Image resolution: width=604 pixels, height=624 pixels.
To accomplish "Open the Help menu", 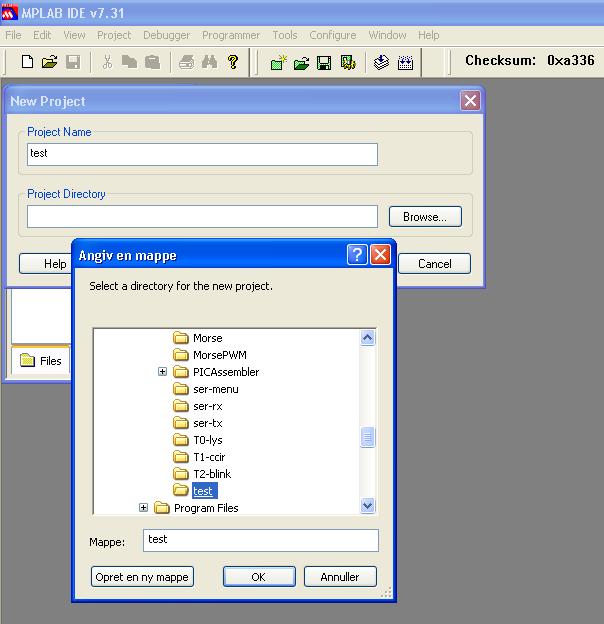I will (429, 35).
